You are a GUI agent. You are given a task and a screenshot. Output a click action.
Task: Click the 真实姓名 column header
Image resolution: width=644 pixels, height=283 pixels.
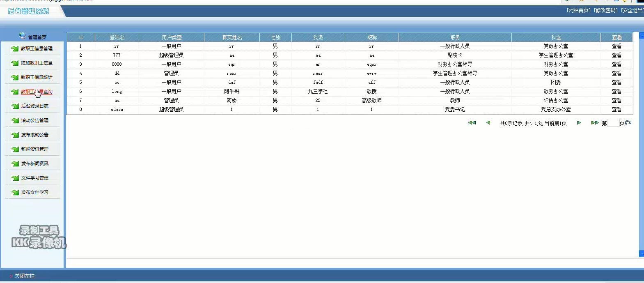tap(232, 37)
